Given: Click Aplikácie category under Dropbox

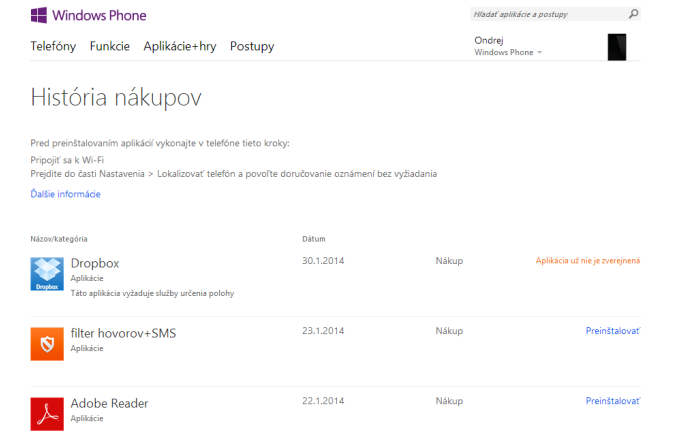Looking at the screenshot, I should (x=87, y=278).
